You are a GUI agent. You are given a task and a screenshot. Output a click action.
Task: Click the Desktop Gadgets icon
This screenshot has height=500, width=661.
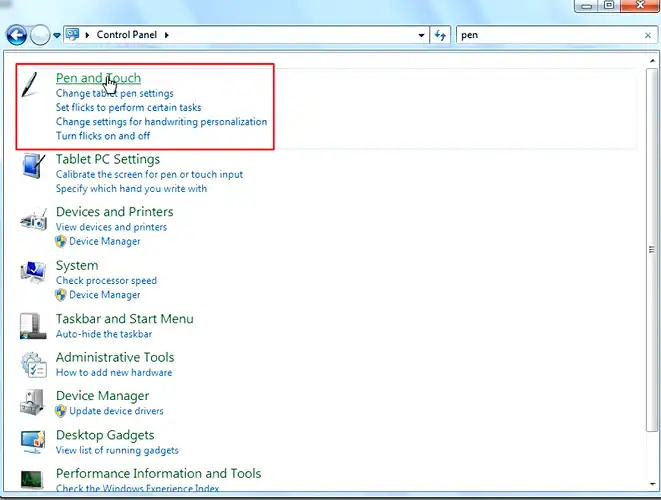[33, 441]
